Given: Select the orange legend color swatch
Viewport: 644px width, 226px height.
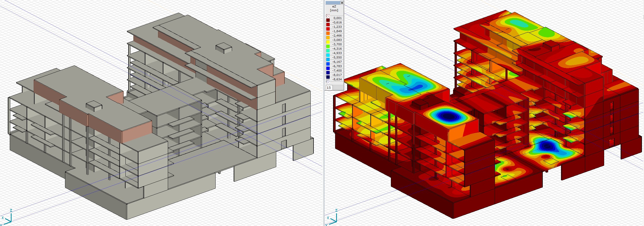Looking at the screenshot, I should coord(328,33).
